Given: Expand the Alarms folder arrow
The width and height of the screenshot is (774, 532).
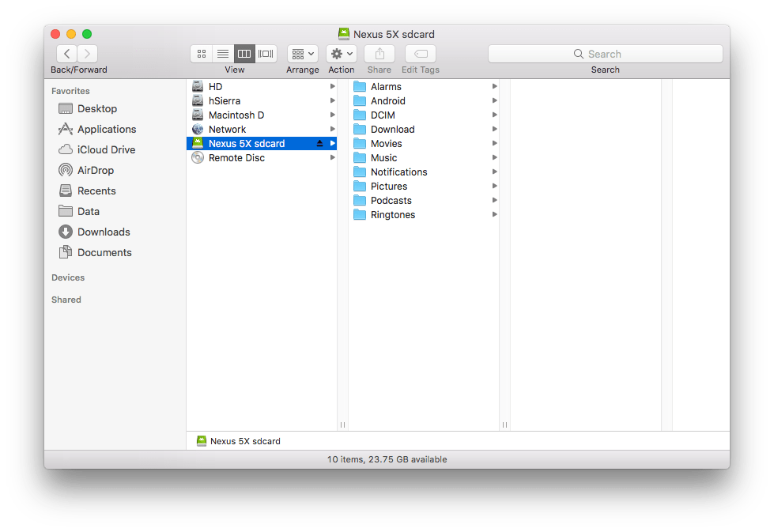Looking at the screenshot, I should [495, 86].
